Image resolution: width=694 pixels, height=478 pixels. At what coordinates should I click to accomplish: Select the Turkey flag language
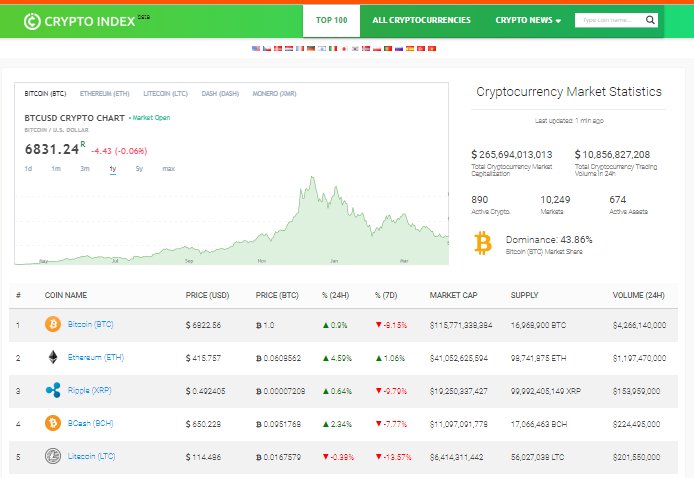(x=421, y=48)
